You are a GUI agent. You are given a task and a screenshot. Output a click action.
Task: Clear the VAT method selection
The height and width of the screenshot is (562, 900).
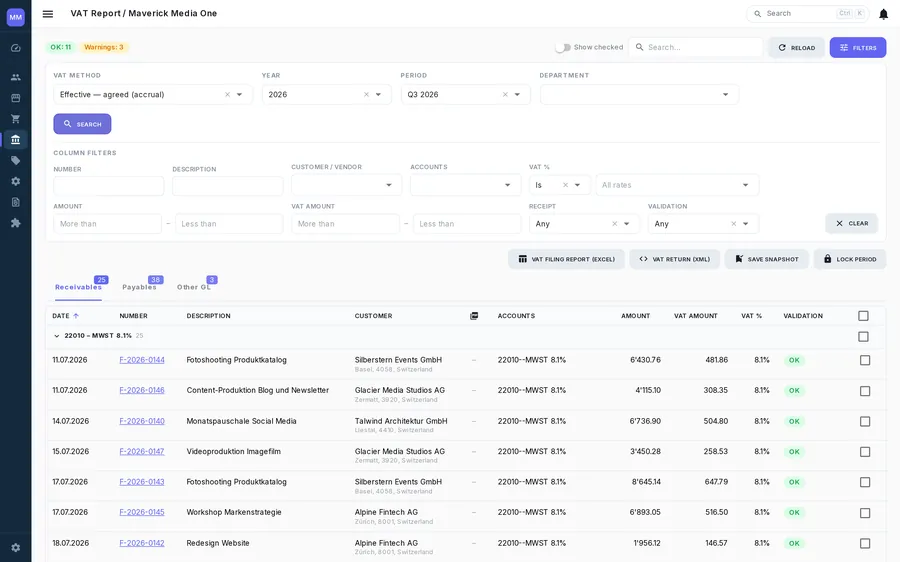pyautogui.click(x=227, y=95)
